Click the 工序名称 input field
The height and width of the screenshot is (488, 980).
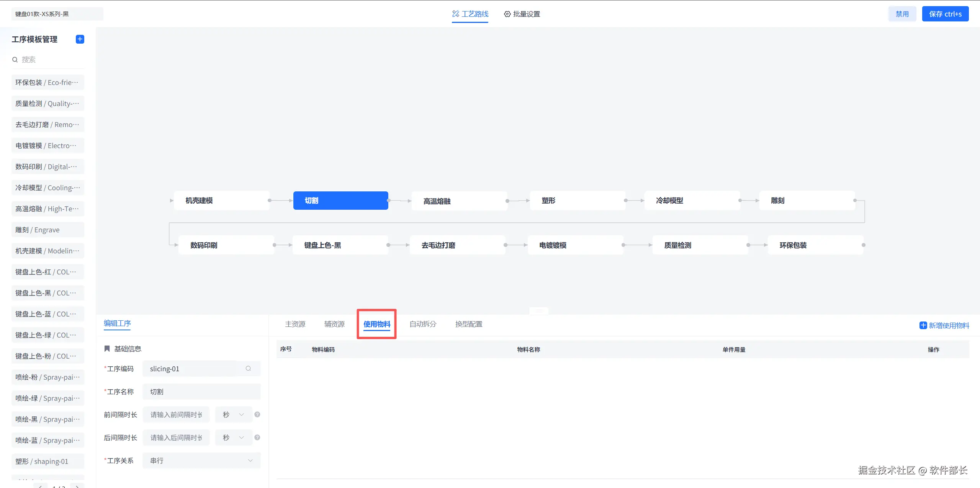pyautogui.click(x=201, y=392)
